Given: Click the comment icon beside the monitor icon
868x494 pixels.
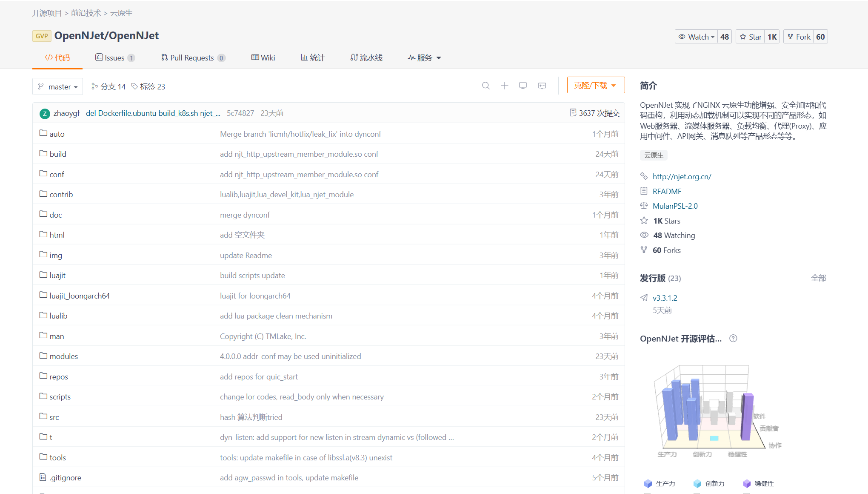Looking at the screenshot, I should 542,86.
